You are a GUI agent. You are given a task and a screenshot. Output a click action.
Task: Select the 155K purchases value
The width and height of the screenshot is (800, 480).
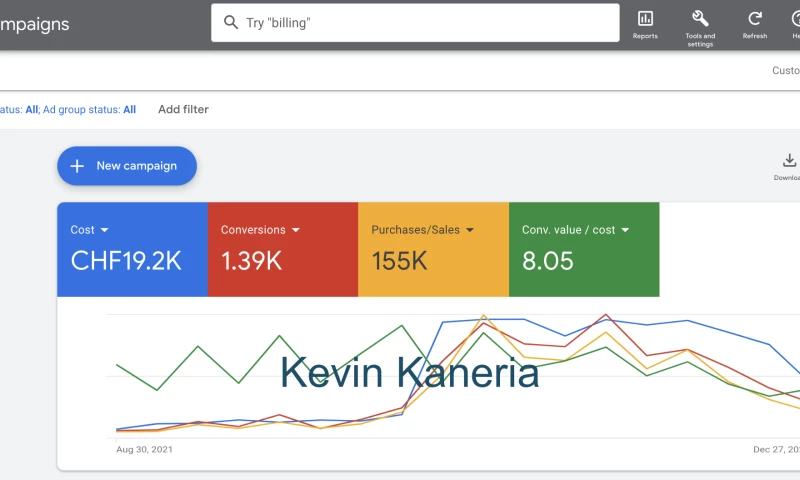400,261
